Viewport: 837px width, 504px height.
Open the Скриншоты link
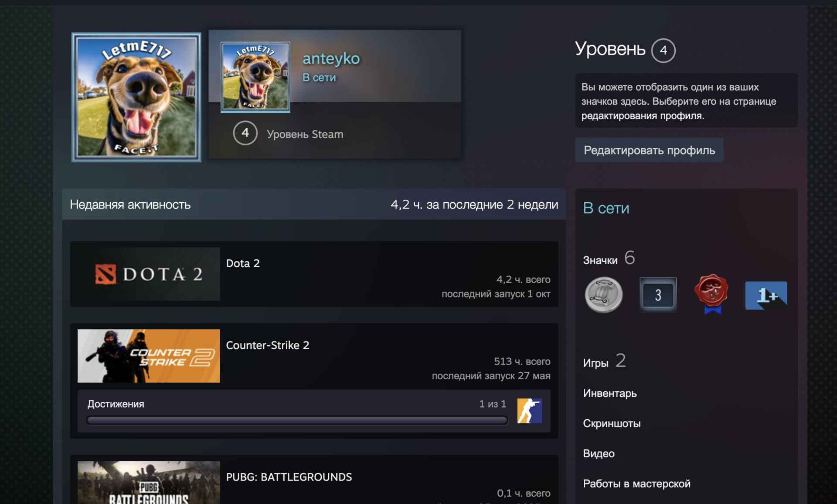(612, 423)
